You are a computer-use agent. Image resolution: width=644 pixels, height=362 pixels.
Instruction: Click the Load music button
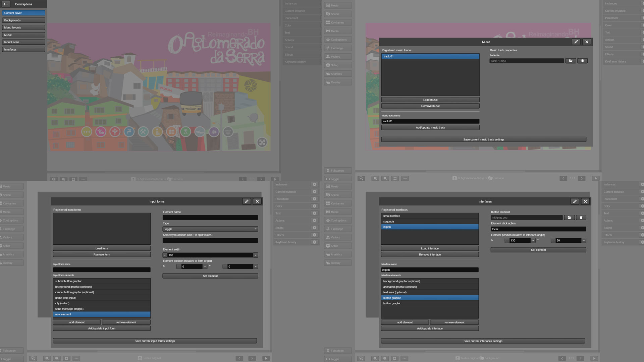(430, 100)
